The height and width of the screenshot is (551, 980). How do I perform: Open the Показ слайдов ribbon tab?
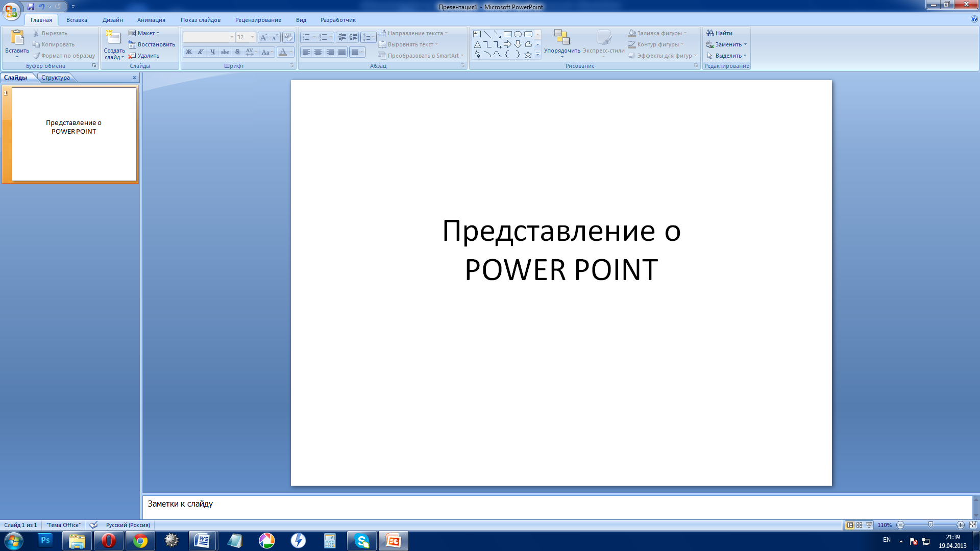tap(201, 20)
